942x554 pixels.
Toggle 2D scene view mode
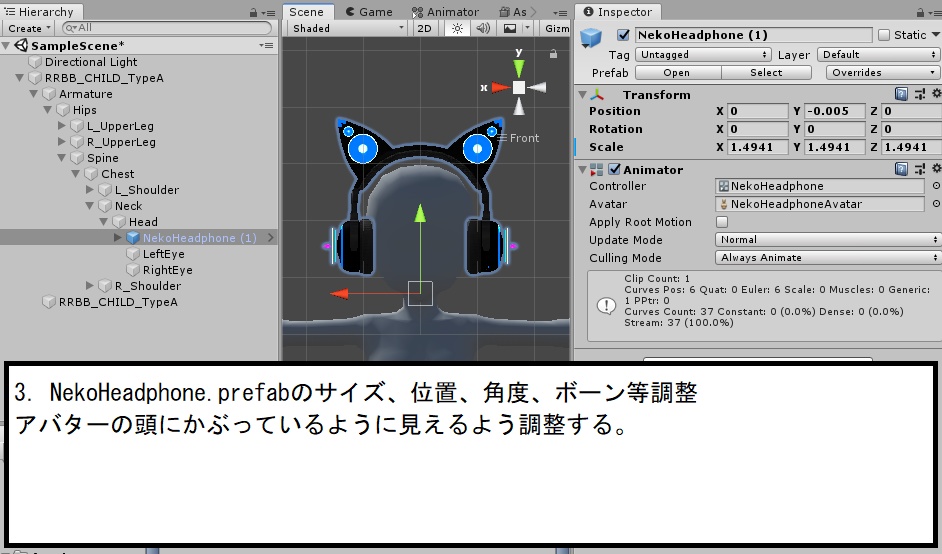point(424,28)
